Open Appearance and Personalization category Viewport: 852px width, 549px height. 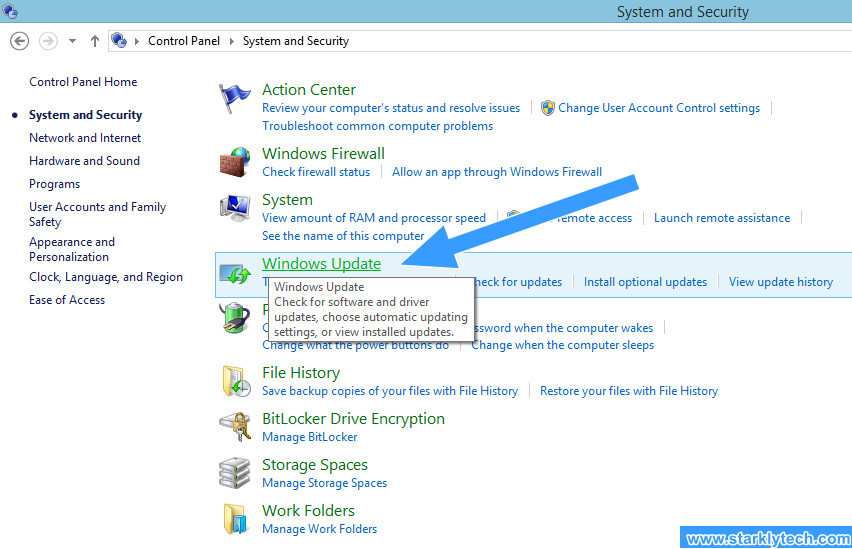72,249
